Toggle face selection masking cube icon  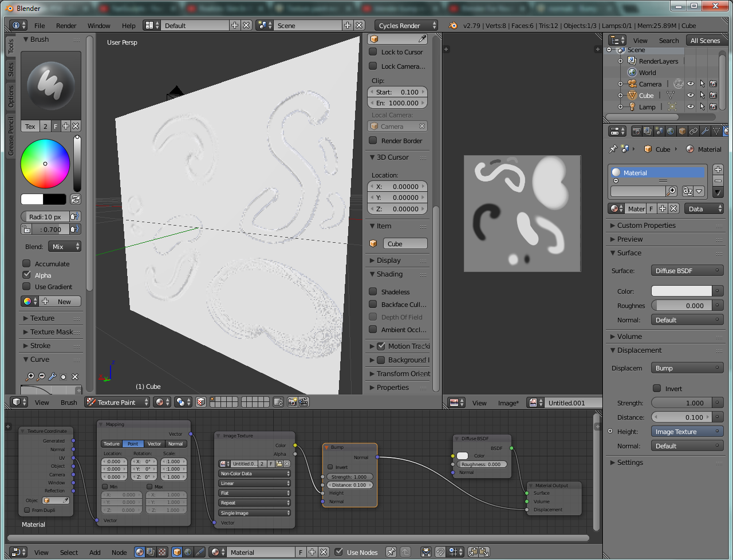[x=201, y=403]
